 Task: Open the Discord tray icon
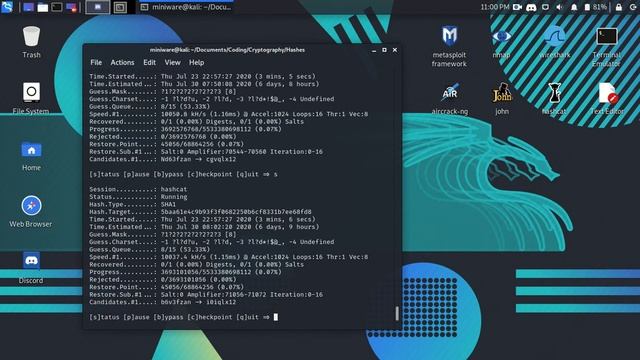(x=531, y=7)
